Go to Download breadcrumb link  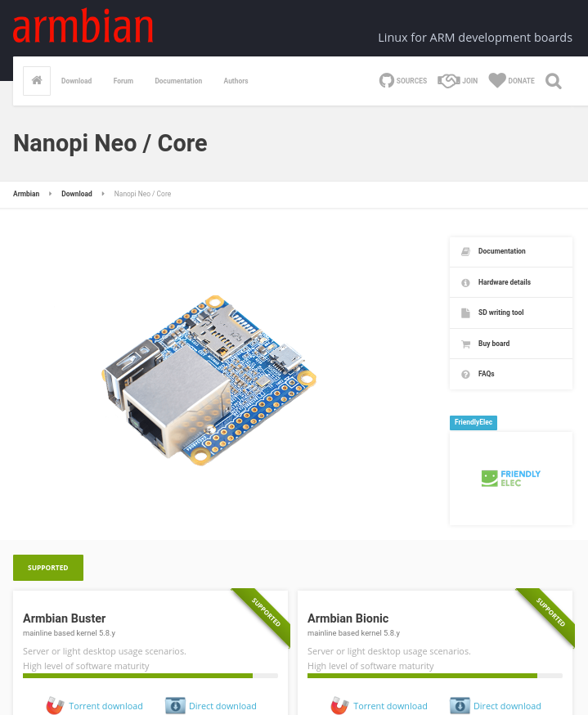(x=77, y=194)
